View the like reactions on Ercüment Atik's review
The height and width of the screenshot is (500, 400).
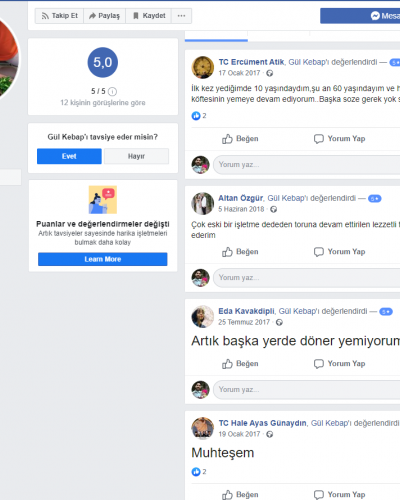(199, 116)
